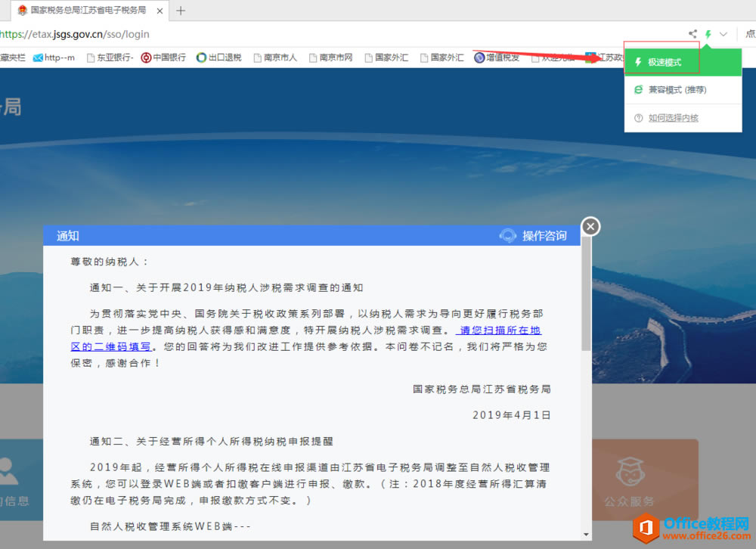Click the mail icon of http--m bookmark
This screenshot has height=549, width=756.
(x=38, y=58)
